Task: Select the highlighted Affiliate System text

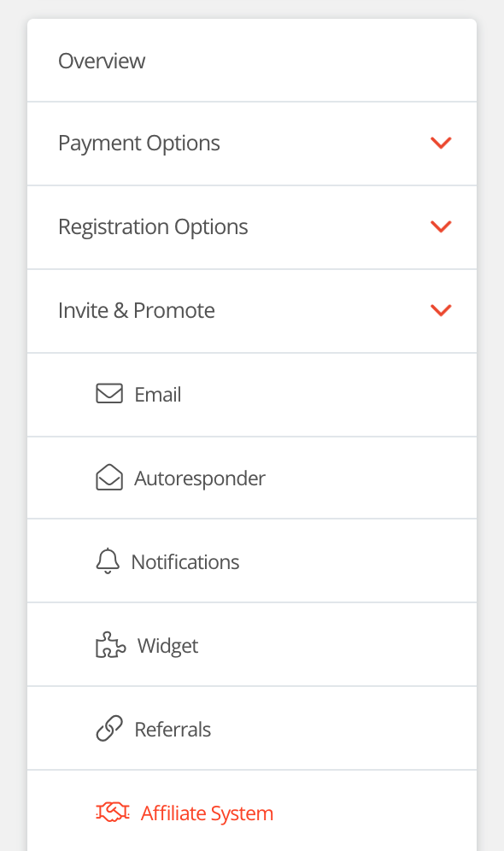Action: [x=207, y=813]
